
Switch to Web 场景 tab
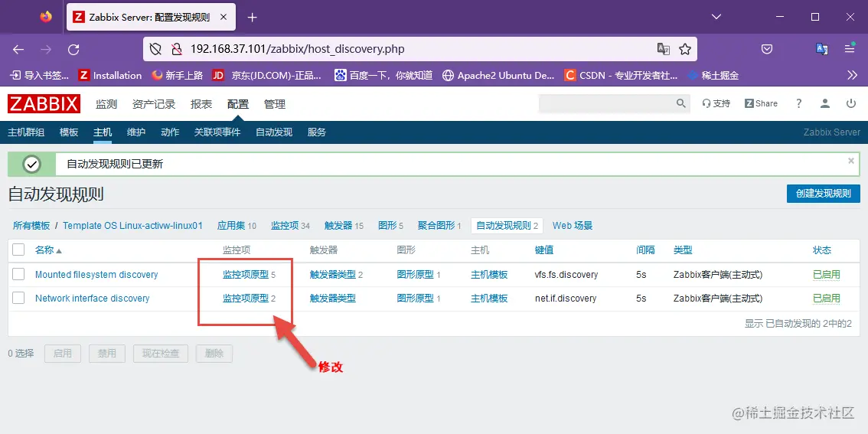[573, 225]
